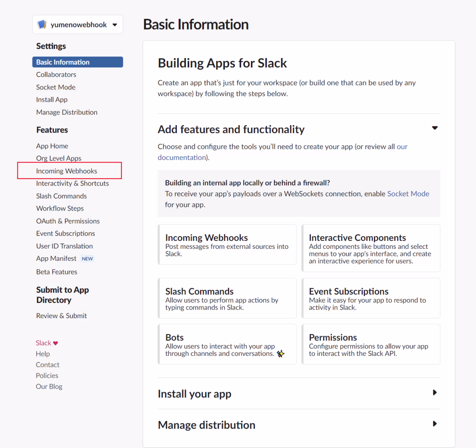Image resolution: width=476 pixels, height=448 pixels.
Task: Collapse Add features and functionality section
Action: [x=435, y=128]
